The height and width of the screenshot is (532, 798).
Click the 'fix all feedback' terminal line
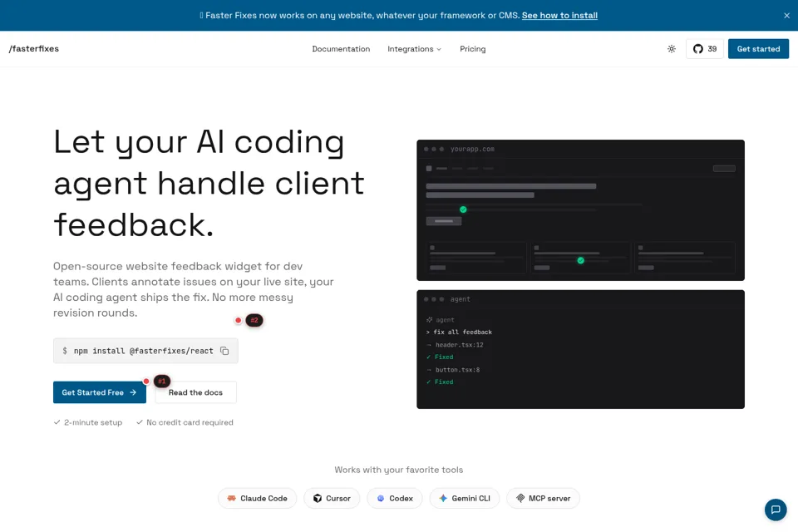[463, 332]
